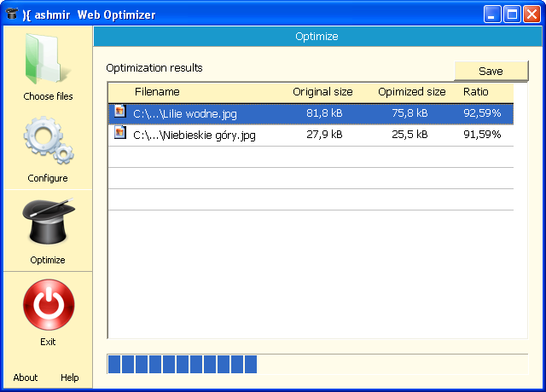Select the row C:\...\Lilie wodne.jpg

pos(311,113)
